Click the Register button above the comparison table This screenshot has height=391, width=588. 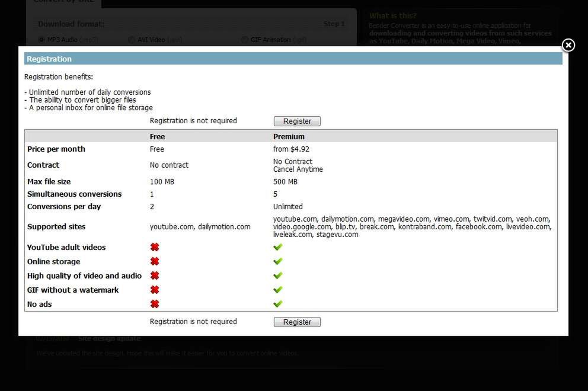297,121
